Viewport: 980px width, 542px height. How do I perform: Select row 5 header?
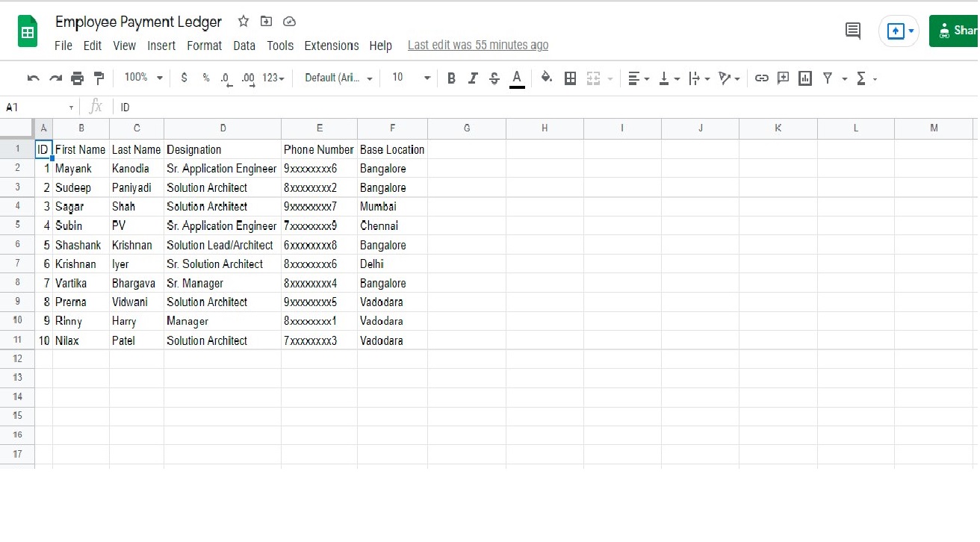[x=17, y=225]
